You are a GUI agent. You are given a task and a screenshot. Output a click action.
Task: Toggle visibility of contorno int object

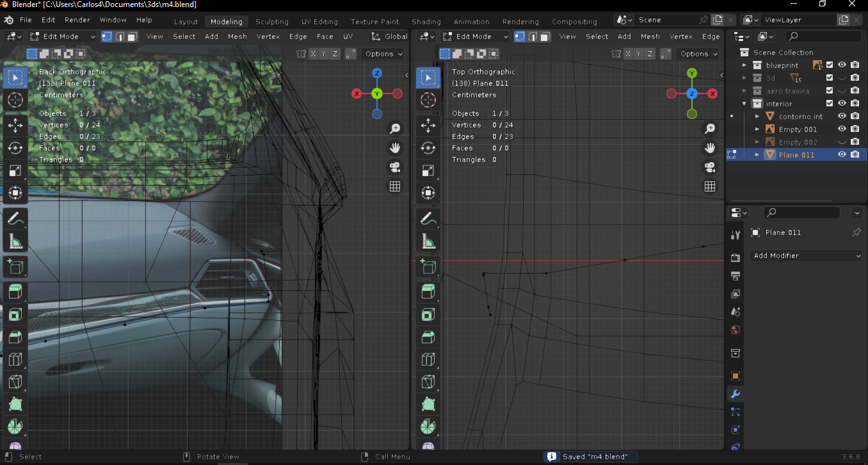(842, 116)
